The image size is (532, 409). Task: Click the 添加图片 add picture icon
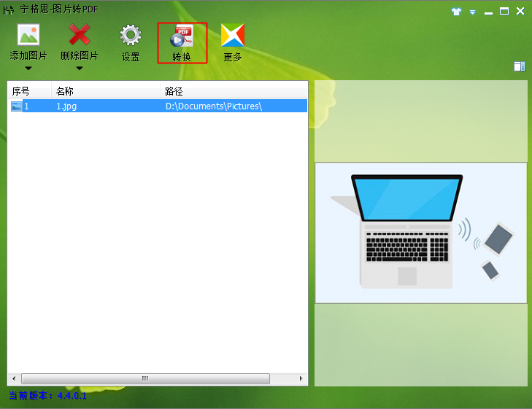28,34
